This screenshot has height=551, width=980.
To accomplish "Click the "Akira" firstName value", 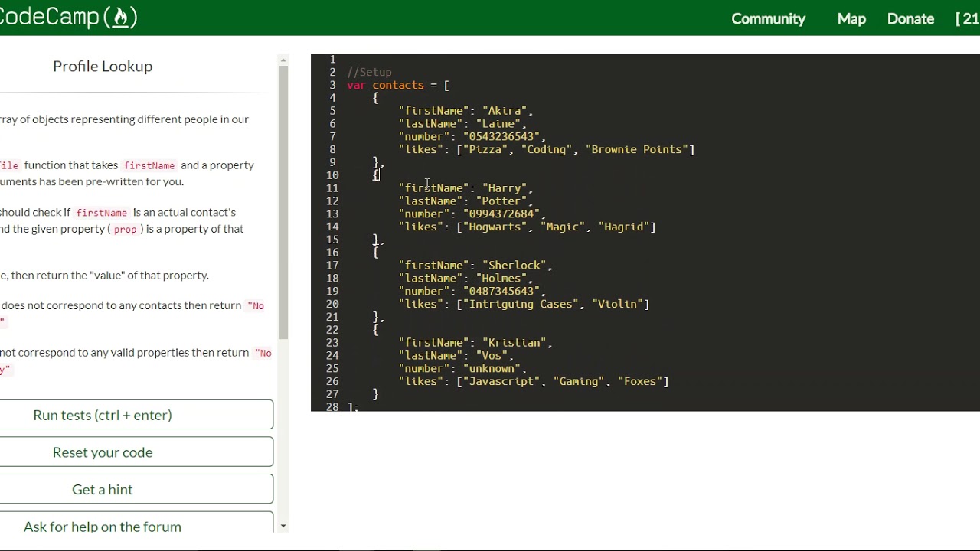I will point(505,111).
